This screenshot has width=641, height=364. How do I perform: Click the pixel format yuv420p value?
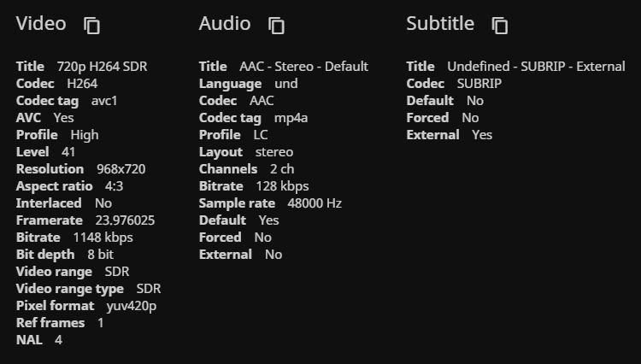click(131, 306)
